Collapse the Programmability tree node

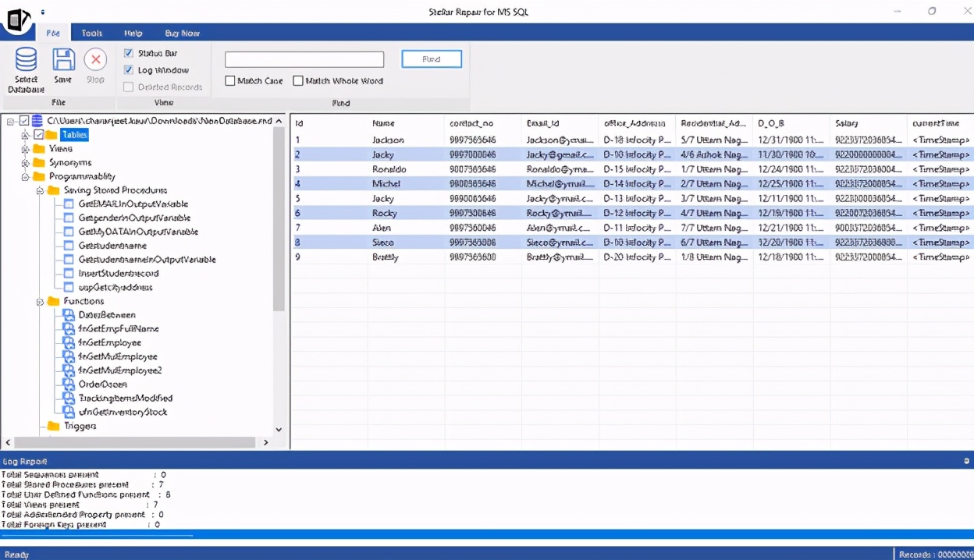pos(25,176)
